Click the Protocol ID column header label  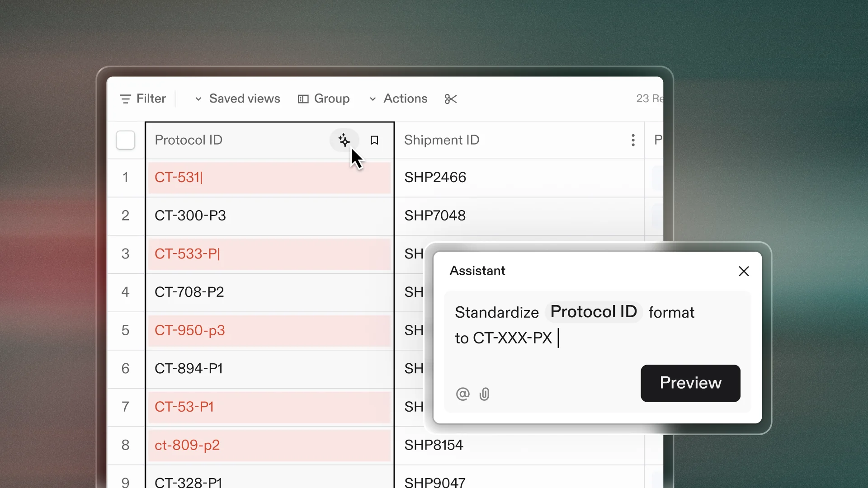189,140
